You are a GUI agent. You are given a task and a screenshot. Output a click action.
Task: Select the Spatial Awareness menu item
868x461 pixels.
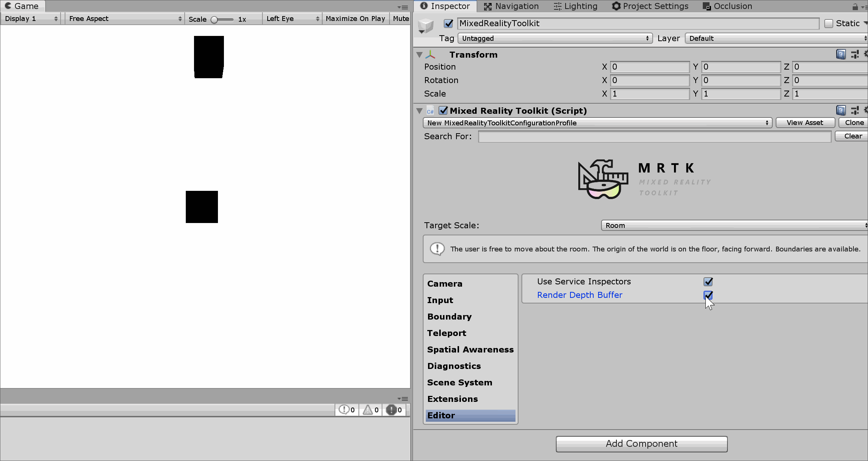[x=470, y=349]
